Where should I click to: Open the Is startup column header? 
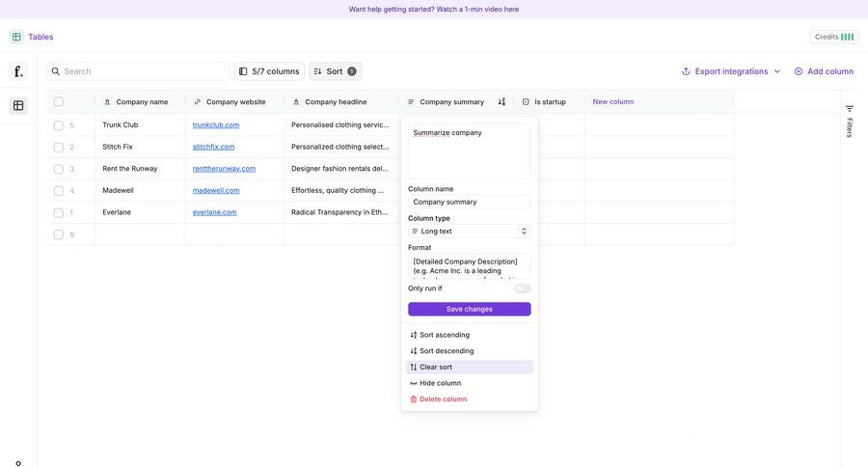point(549,102)
